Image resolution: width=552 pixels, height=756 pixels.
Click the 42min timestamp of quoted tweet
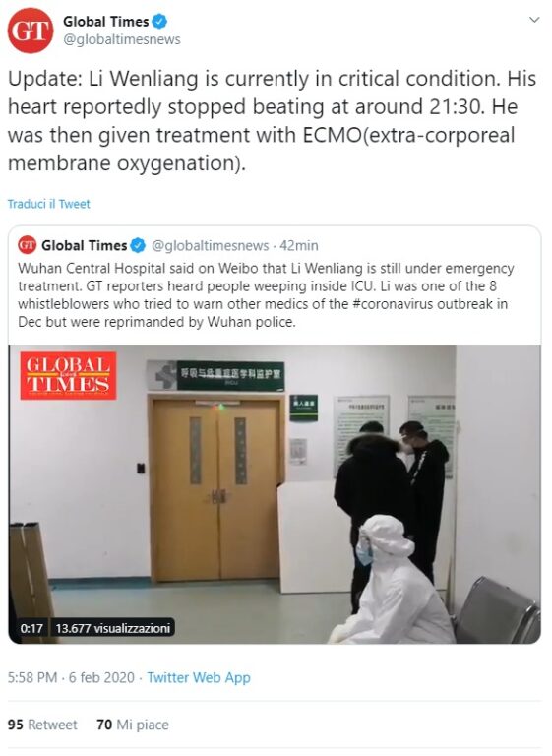(x=299, y=245)
